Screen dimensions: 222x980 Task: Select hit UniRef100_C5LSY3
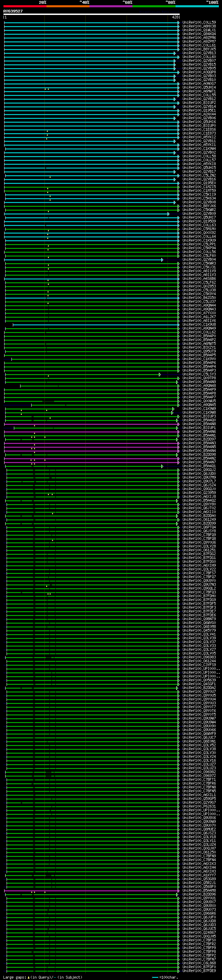pos(199,374)
